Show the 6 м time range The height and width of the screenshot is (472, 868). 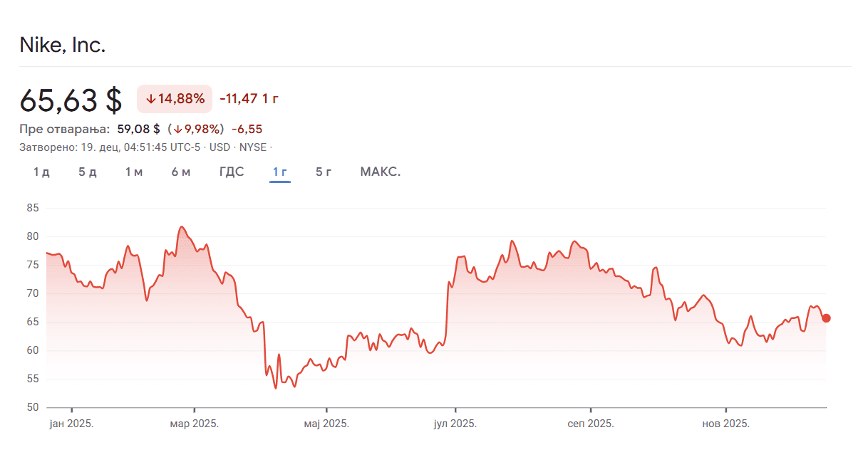(x=181, y=172)
